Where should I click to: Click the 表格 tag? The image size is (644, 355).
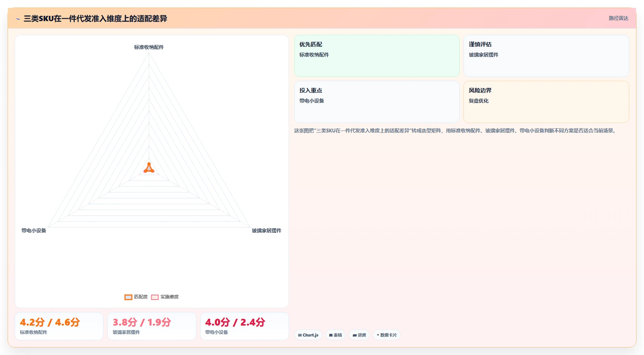pyautogui.click(x=335, y=335)
